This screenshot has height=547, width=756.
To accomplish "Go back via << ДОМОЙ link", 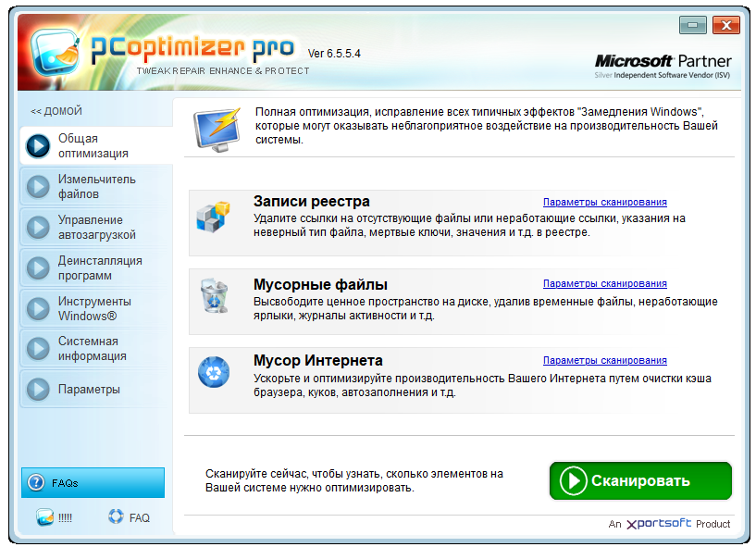I will (x=56, y=111).
